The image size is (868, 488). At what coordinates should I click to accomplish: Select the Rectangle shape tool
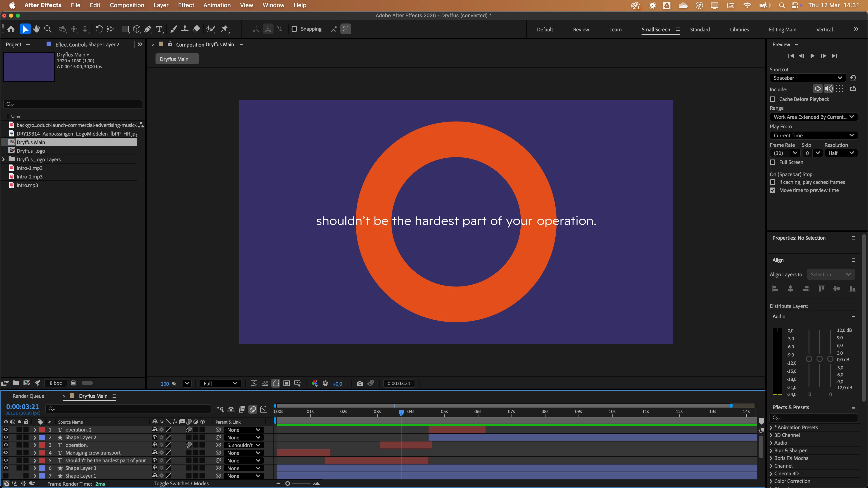[x=125, y=29]
